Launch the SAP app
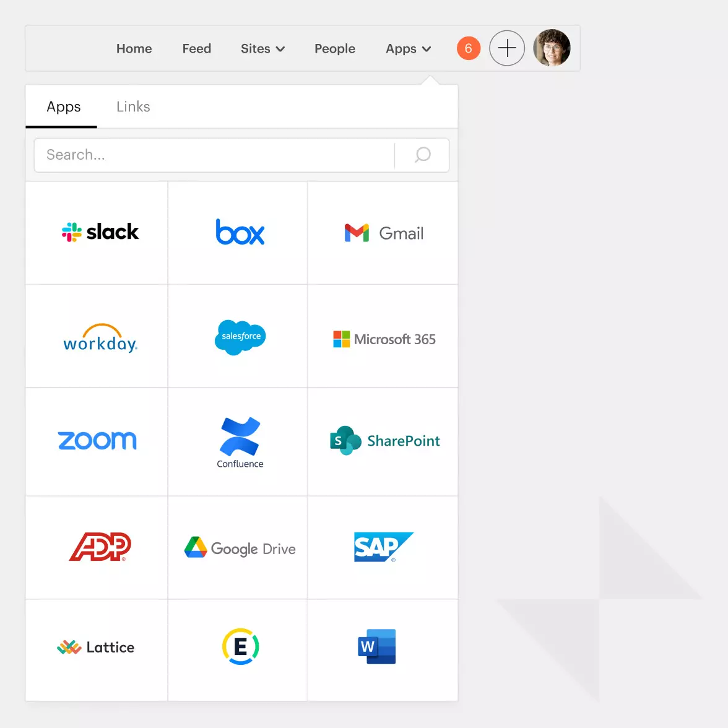Image resolution: width=728 pixels, height=728 pixels. pyautogui.click(x=383, y=547)
